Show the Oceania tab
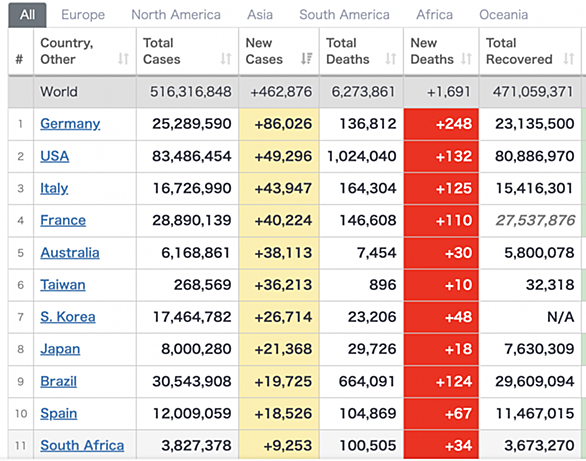 [504, 15]
